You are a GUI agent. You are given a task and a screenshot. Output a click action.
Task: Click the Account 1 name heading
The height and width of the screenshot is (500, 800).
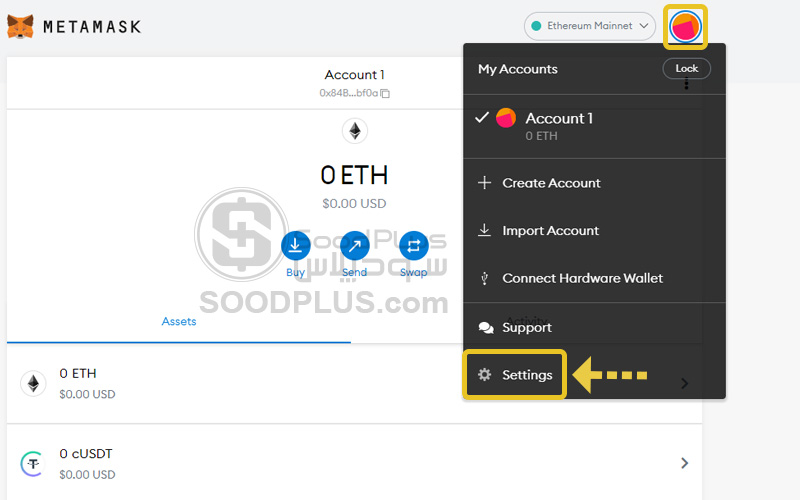(354, 74)
